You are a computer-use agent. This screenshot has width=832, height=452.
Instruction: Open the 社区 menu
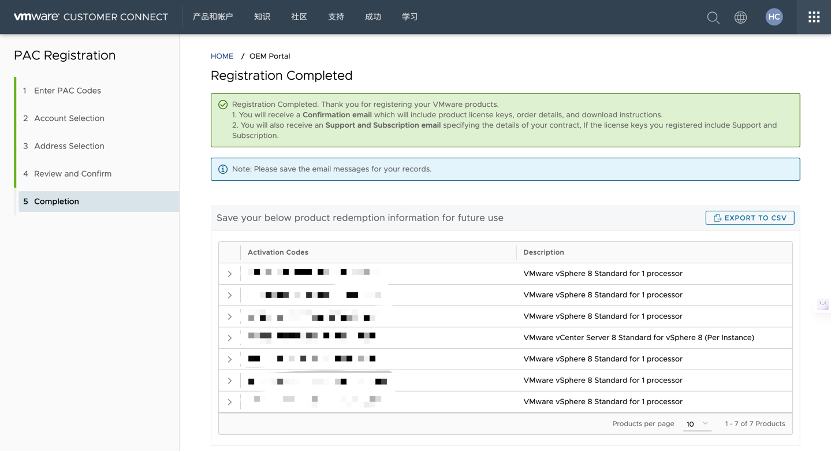[299, 17]
